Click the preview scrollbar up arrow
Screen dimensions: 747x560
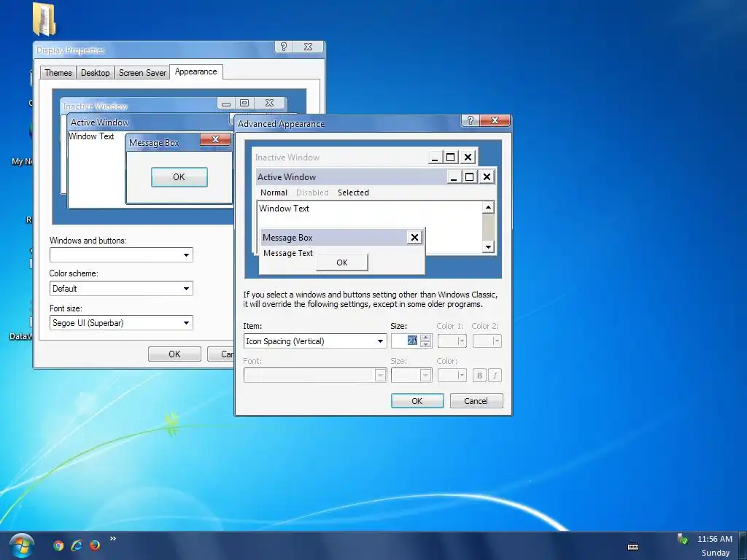pos(488,207)
